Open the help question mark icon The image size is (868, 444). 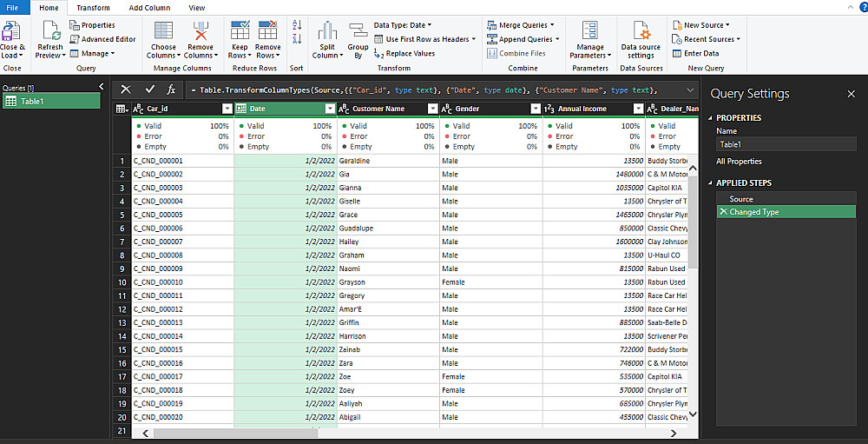pyautogui.click(x=863, y=8)
